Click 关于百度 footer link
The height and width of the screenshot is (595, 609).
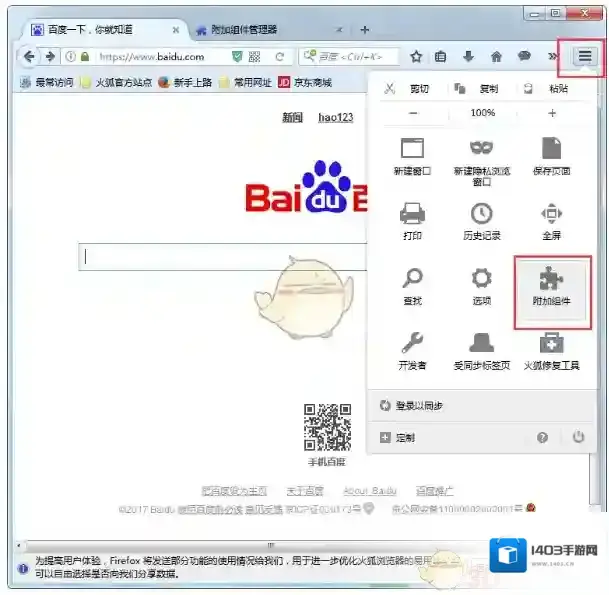305,491
